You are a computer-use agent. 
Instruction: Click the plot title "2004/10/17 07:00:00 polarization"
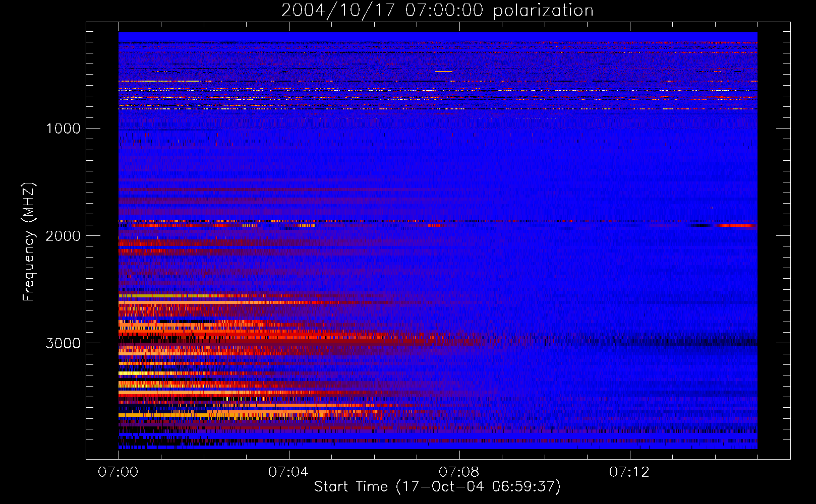[x=437, y=11]
